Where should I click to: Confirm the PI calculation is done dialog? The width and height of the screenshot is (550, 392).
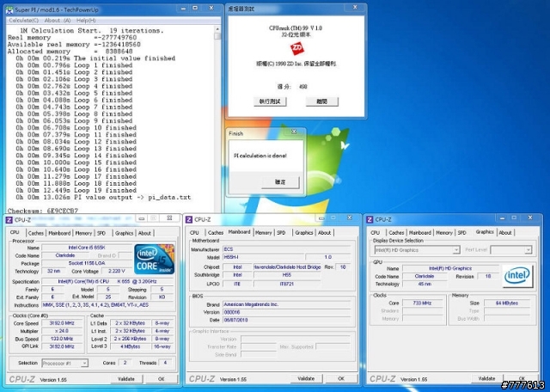coord(280,182)
